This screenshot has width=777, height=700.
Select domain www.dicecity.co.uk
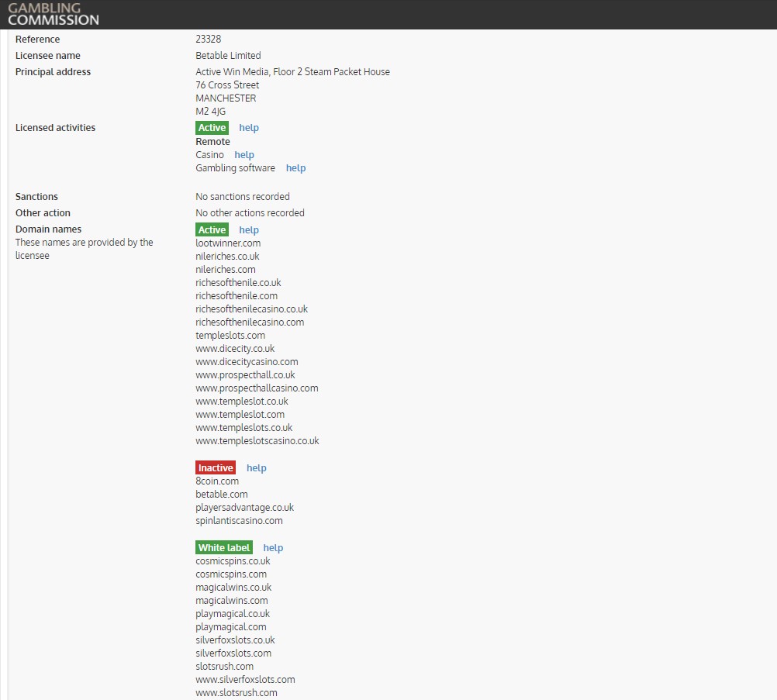coord(235,349)
